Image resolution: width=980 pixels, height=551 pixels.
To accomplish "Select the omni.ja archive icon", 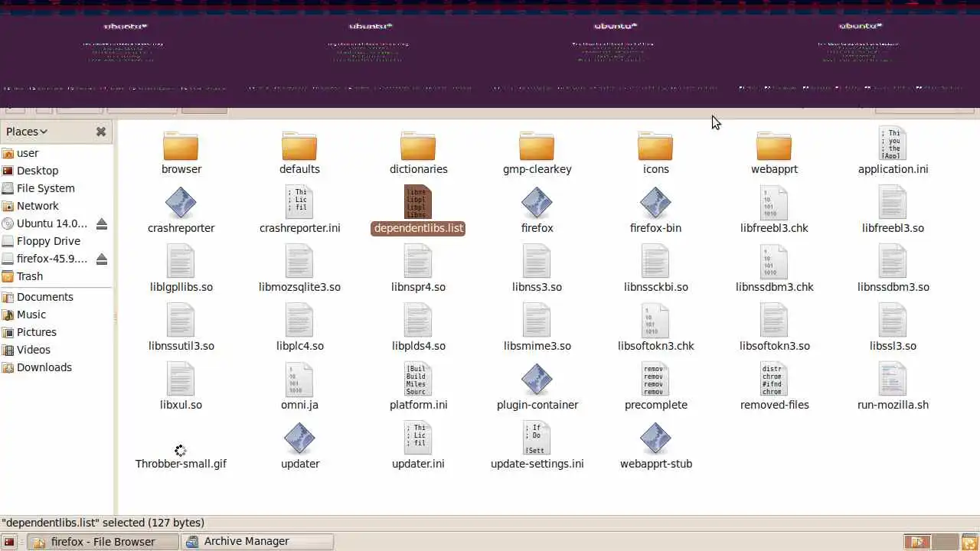I will point(299,380).
